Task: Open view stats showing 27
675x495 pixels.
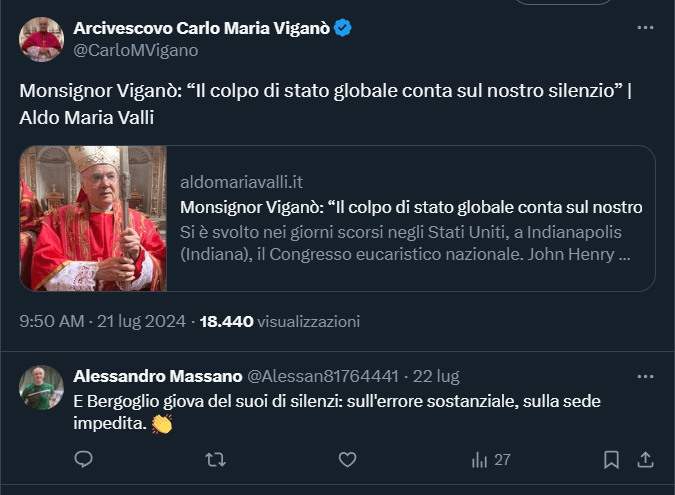Action: point(491,459)
